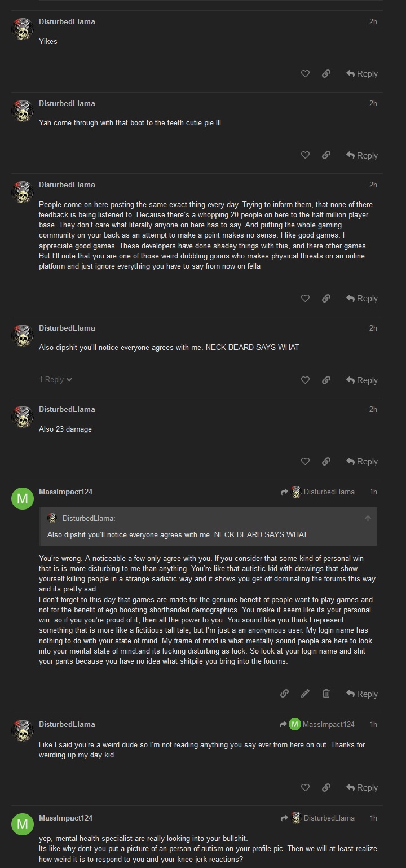406x868 pixels.
Task: Click MassImpact124's green M avatar on the last post
Action: 23,825
